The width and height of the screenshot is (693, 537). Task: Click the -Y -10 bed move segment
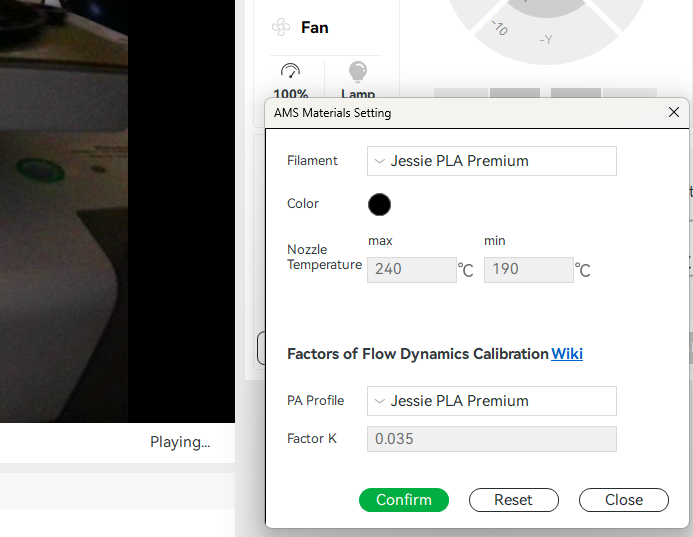point(547,43)
